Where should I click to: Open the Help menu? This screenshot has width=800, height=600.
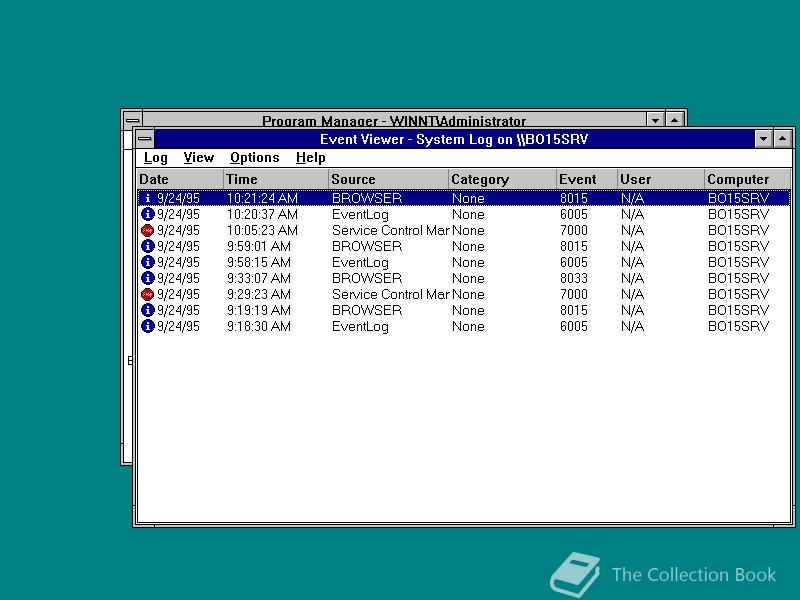pos(310,158)
